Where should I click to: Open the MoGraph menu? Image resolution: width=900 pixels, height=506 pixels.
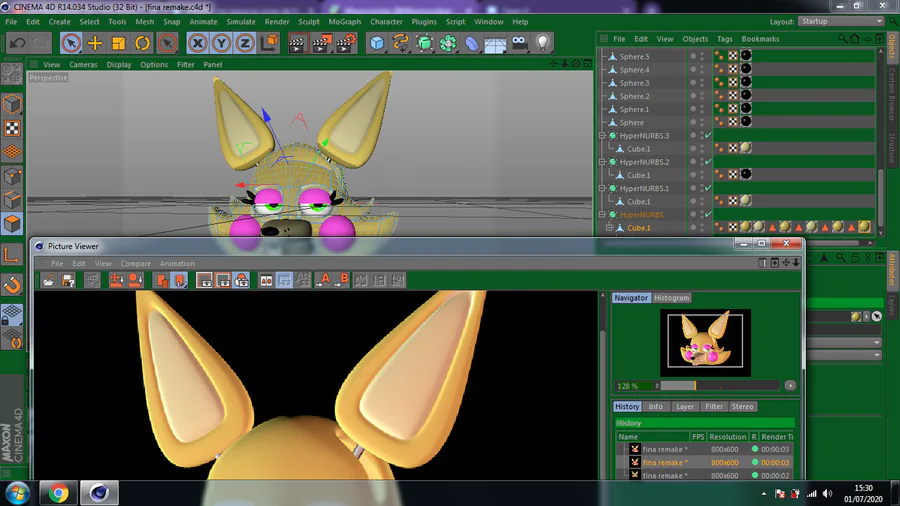pyautogui.click(x=344, y=22)
